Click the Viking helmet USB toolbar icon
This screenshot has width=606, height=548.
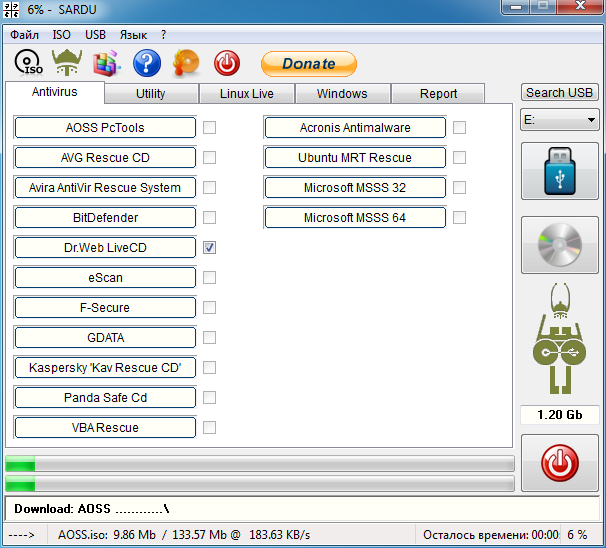[x=67, y=62]
